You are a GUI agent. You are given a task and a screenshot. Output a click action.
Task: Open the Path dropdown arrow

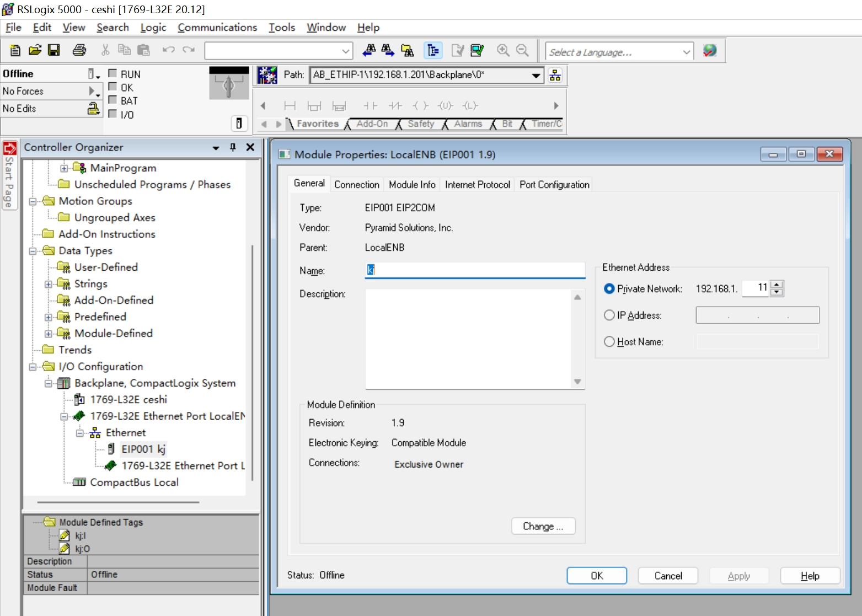point(536,75)
